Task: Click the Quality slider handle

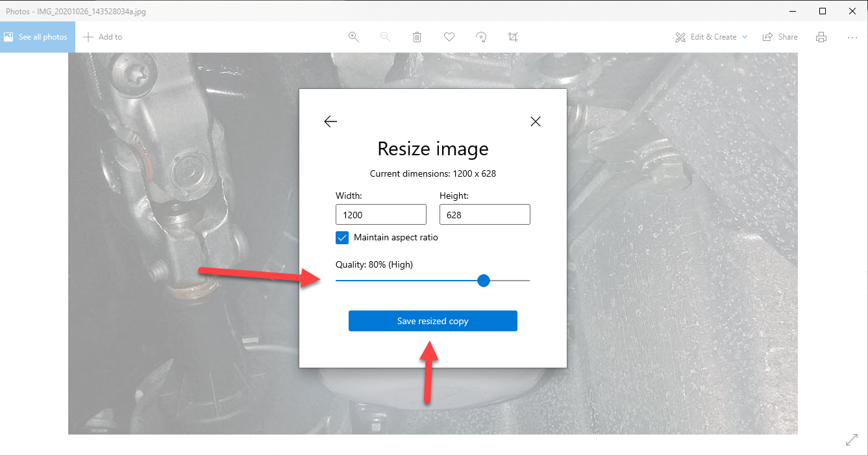Action: pos(484,281)
